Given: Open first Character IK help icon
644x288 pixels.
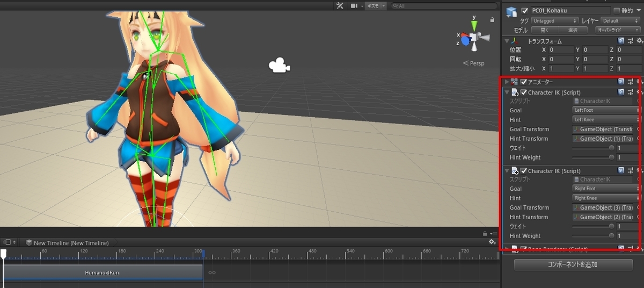Looking at the screenshot, I should pos(620,92).
